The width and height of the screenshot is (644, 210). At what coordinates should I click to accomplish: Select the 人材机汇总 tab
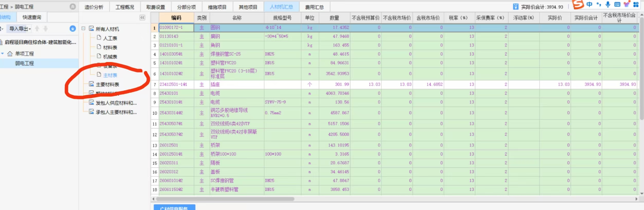point(281,7)
